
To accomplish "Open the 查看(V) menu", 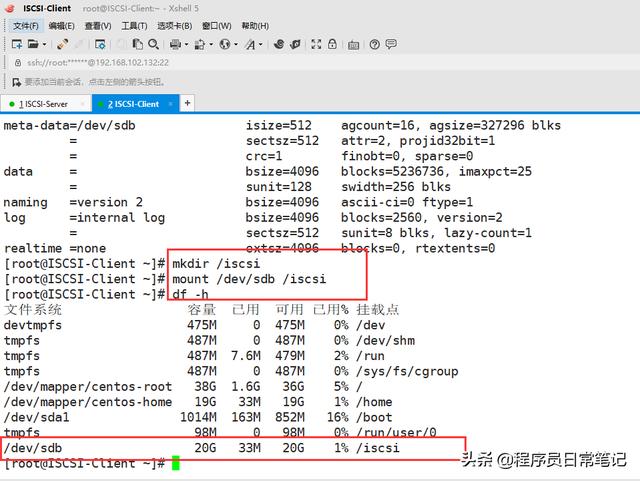I will click(98, 26).
